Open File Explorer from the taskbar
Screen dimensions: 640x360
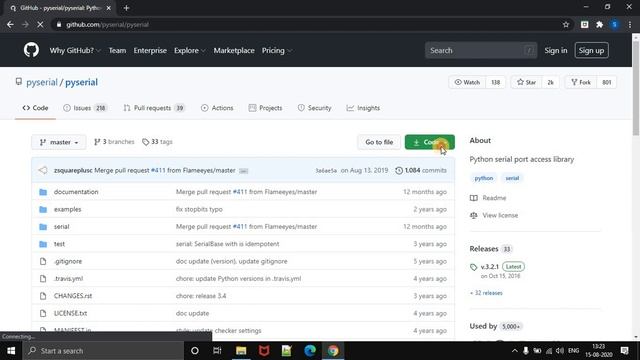pos(241,351)
